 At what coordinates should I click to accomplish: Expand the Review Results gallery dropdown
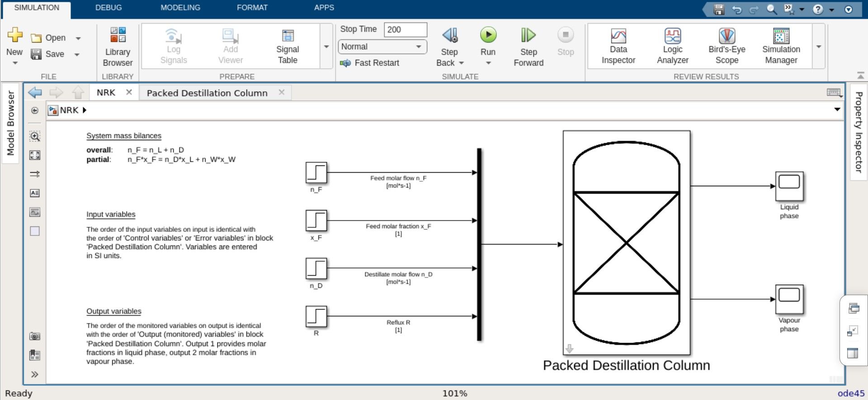(x=819, y=47)
